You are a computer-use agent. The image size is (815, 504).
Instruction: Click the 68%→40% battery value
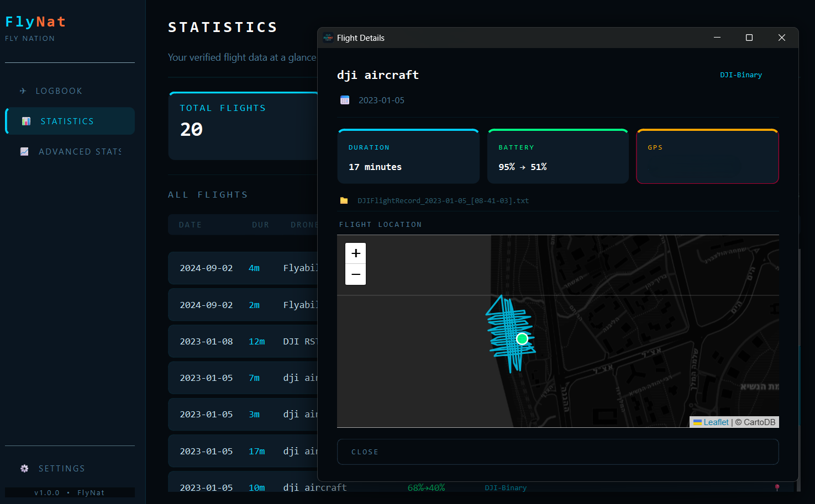click(x=426, y=487)
